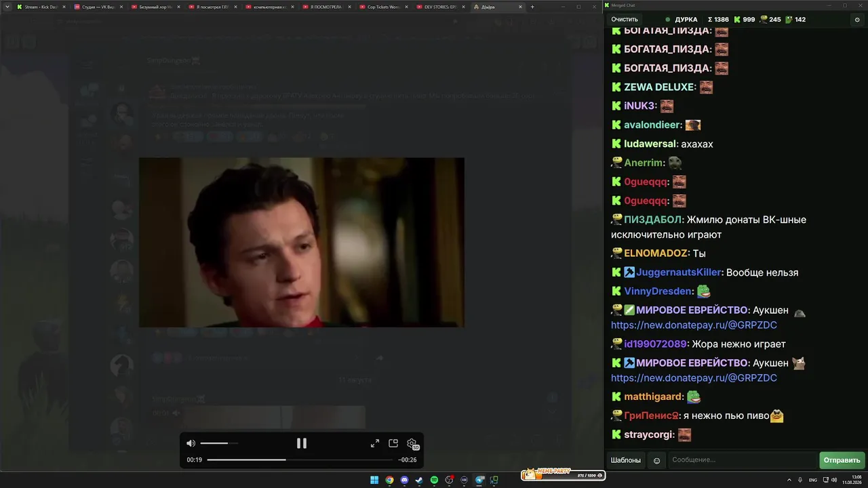Enter fullscreen with the expand arrows icon
Screen dimensions: 868x488
pyautogui.click(x=375, y=443)
